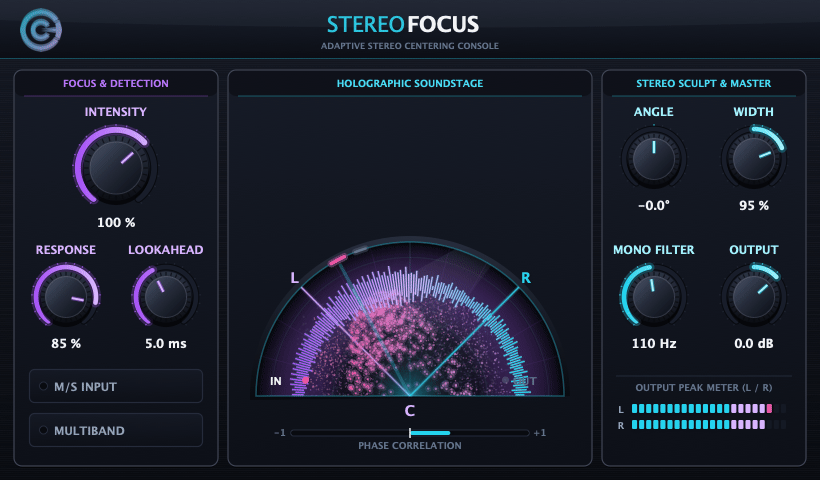Toggle the IN display indicator
Screen dimensions: 820x480
(x=289, y=381)
